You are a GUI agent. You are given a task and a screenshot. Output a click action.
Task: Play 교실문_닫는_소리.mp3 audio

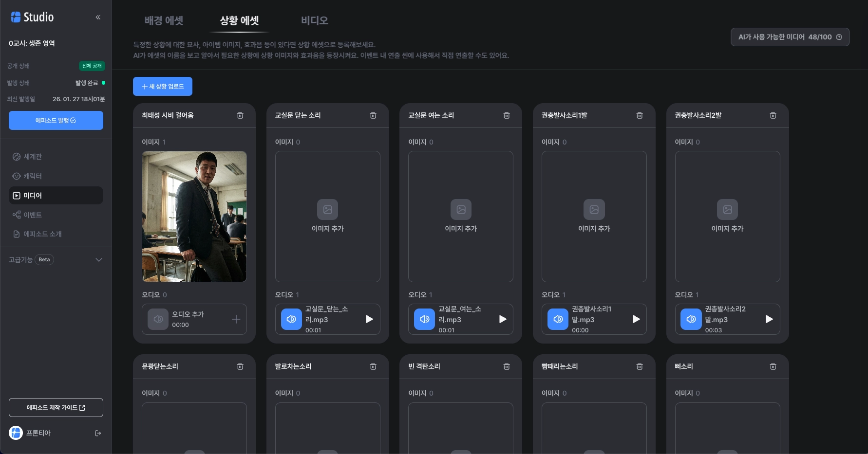coord(369,319)
